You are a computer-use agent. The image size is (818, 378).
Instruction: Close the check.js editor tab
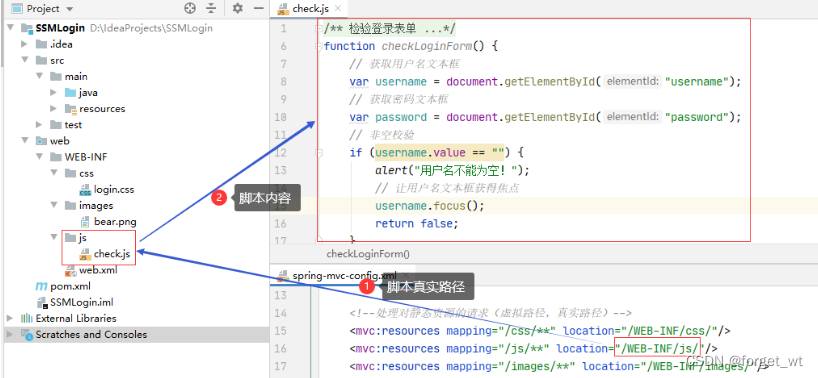(339, 8)
